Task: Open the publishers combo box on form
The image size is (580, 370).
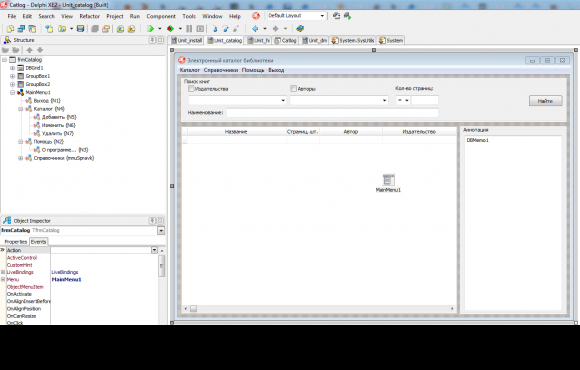Action: 237,100
